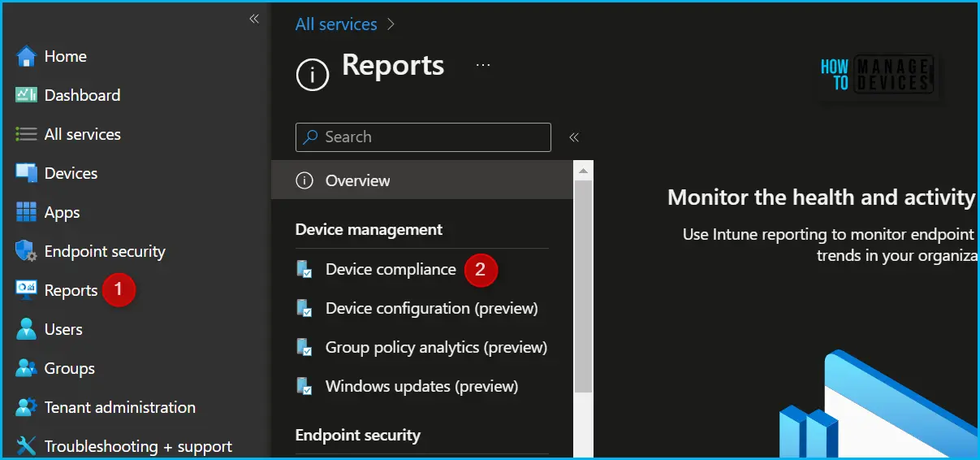Click the Device configuration (preview) icon
This screenshot has width=980, height=460.
coord(304,308)
